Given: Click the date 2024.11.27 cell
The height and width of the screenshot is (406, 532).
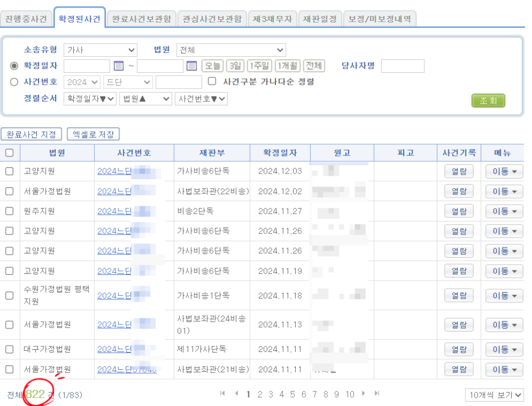Looking at the screenshot, I should (280, 211).
